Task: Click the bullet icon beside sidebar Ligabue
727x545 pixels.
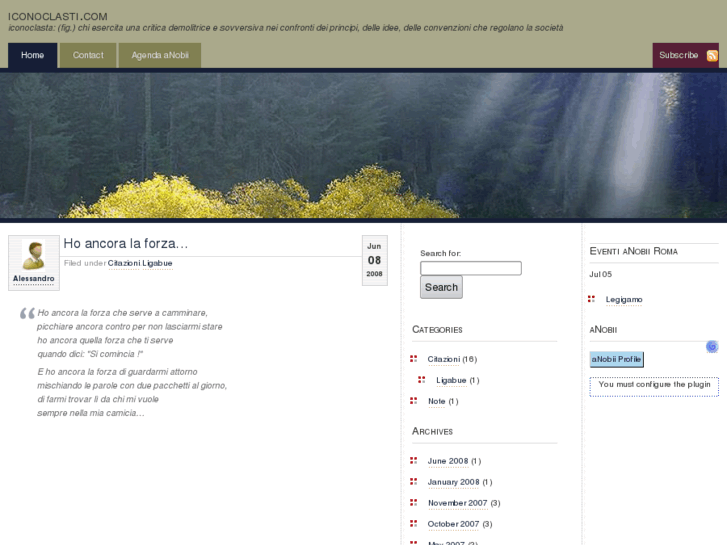Action: click(421, 379)
